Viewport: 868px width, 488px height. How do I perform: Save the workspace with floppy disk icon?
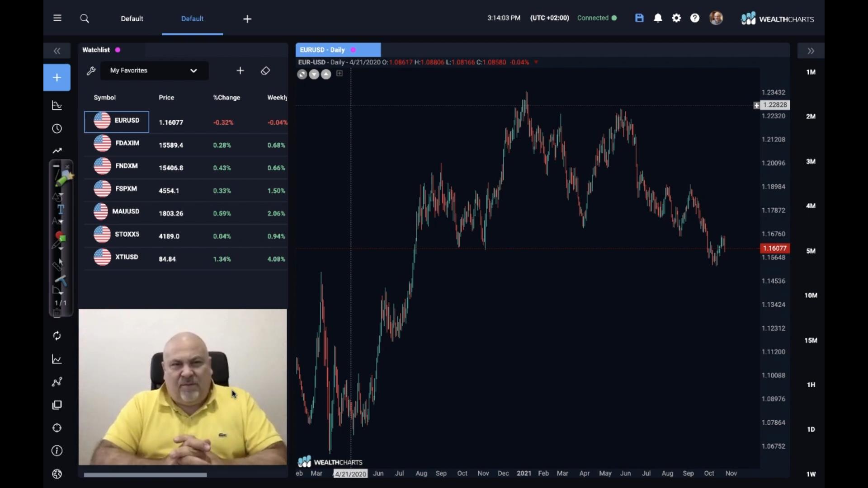click(639, 18)
